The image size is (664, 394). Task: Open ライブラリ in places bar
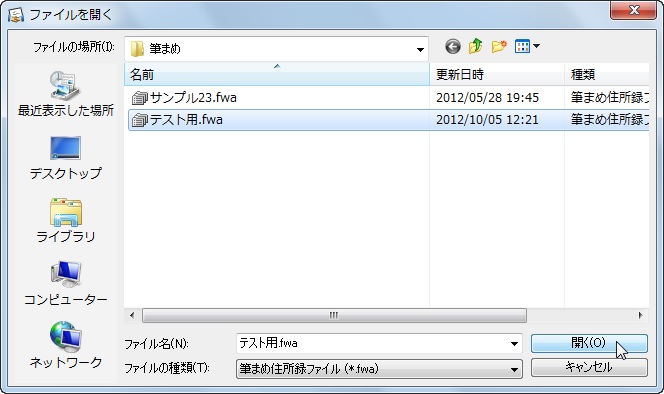click(66, 220)
